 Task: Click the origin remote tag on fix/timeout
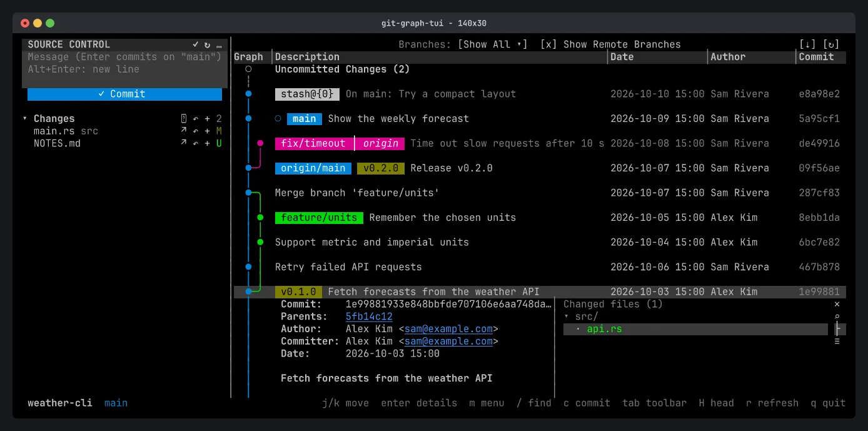[x=381, y=143]
